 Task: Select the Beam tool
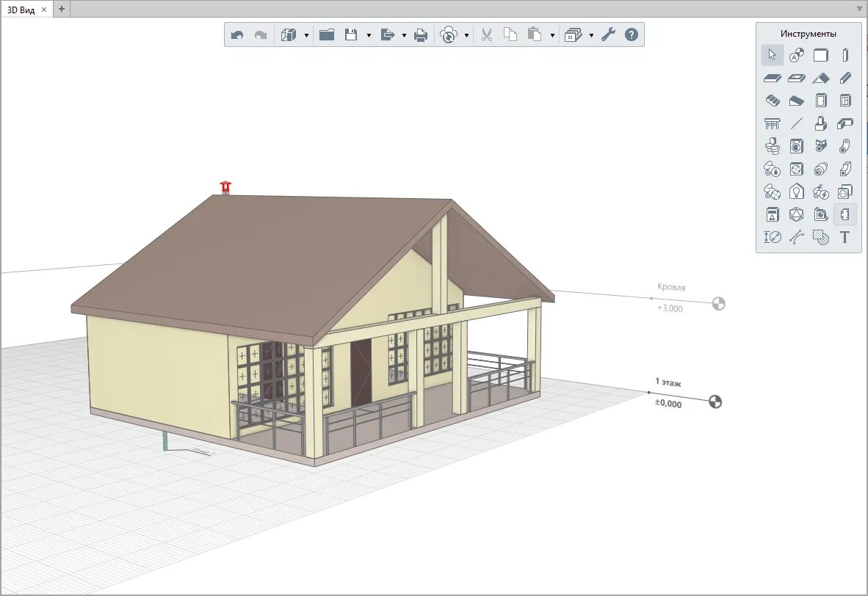pyautogui.click(x=845, y=78)
